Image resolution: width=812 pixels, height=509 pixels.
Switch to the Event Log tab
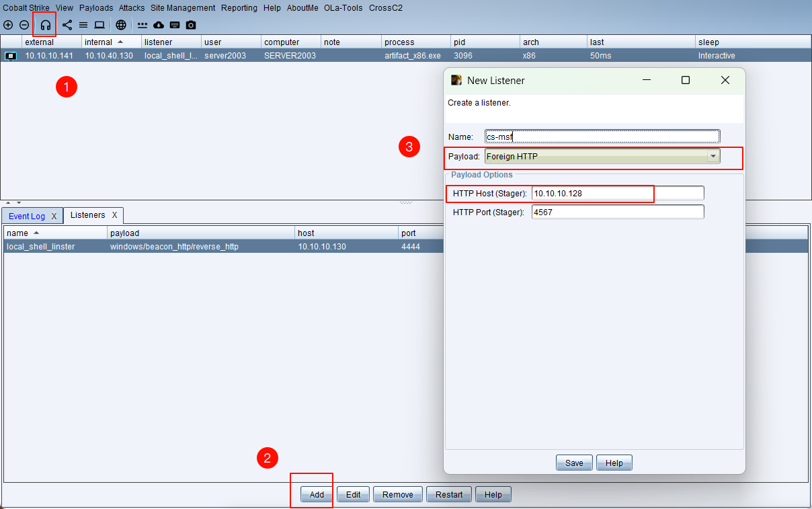[x=27, y=216]
